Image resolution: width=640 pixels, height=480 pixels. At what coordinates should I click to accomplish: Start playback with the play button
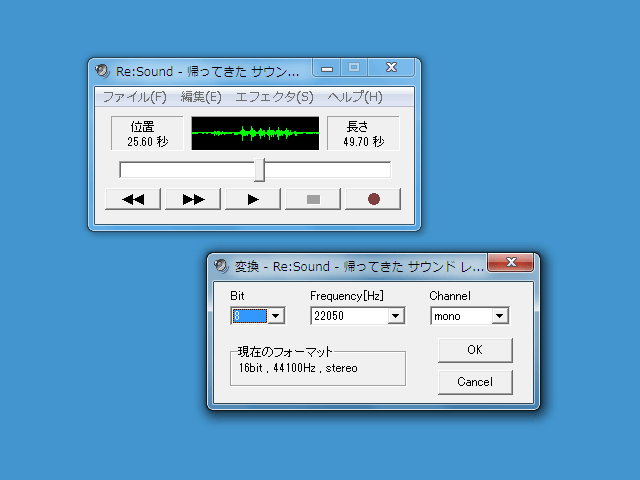pyautogui.click(x=253, y=199)
